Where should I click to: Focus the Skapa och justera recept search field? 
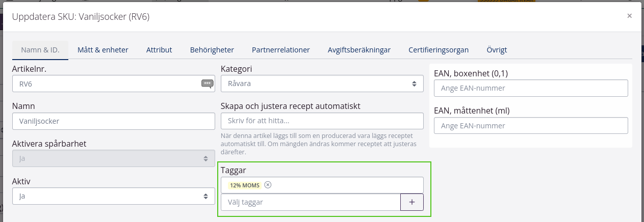pyautogui.click(x=322, y=121)
